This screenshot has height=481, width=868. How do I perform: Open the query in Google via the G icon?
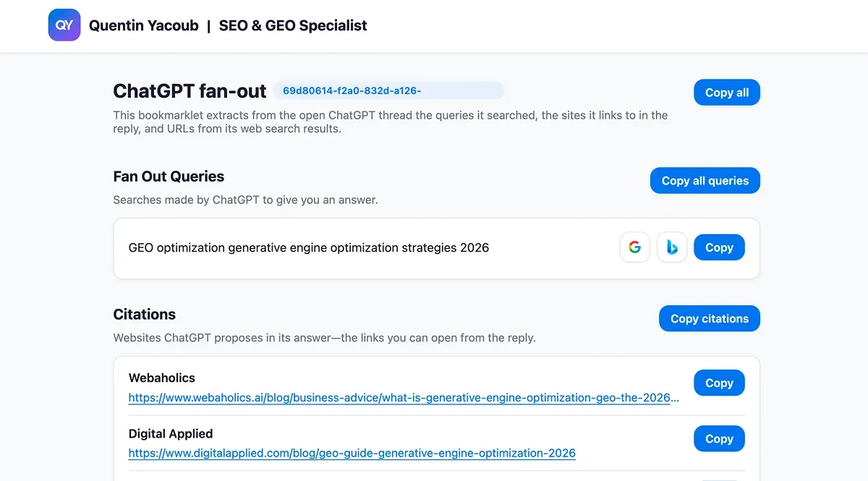(634, 247)
